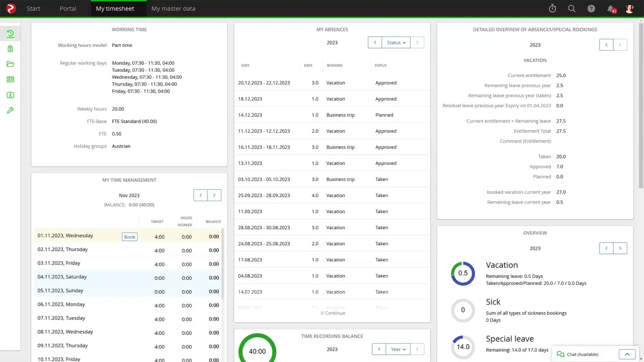Expand the Chat (Available) panel
The image size is (644, 362).
627,354
